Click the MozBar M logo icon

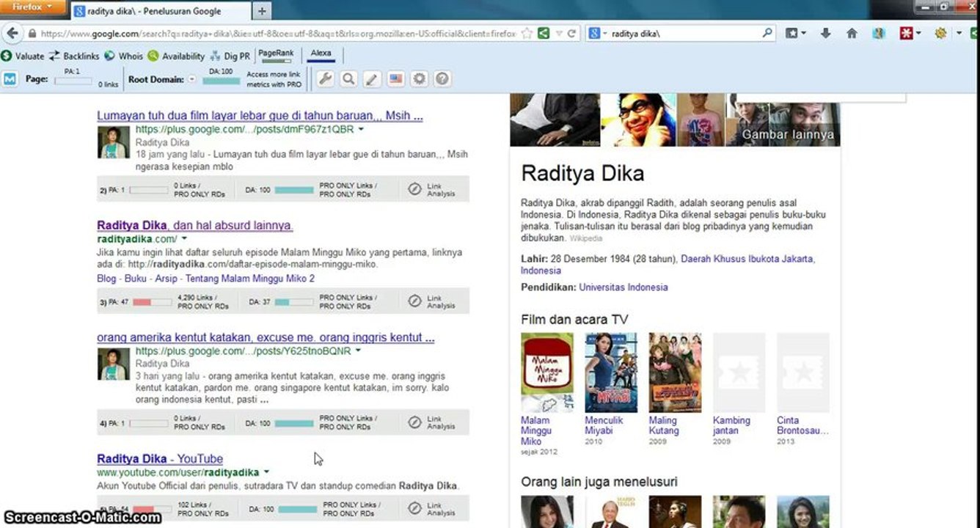[10, 79]
